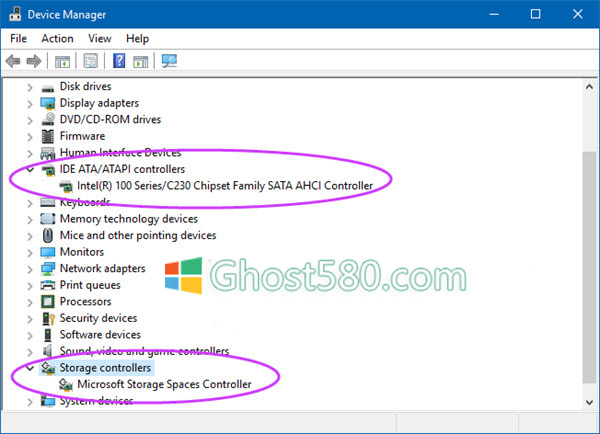
Task: Click the Print queues printer icon
Action: [x=48, y=285]
